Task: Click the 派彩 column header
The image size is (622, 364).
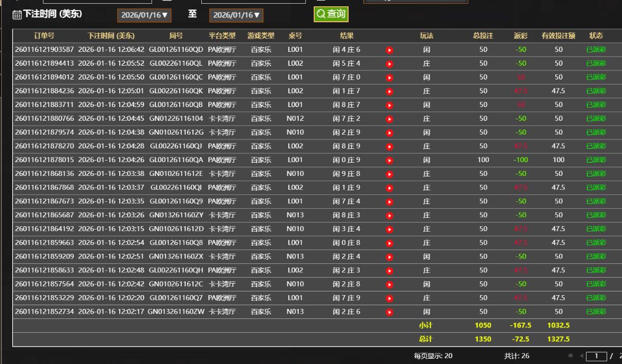Action: click(x=520, y=36)
